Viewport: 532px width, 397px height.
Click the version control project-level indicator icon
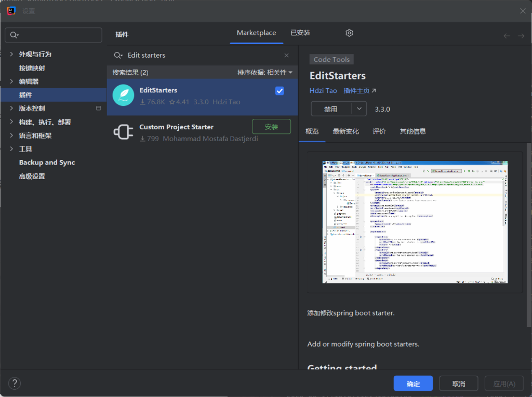click(x=98, y=108)
